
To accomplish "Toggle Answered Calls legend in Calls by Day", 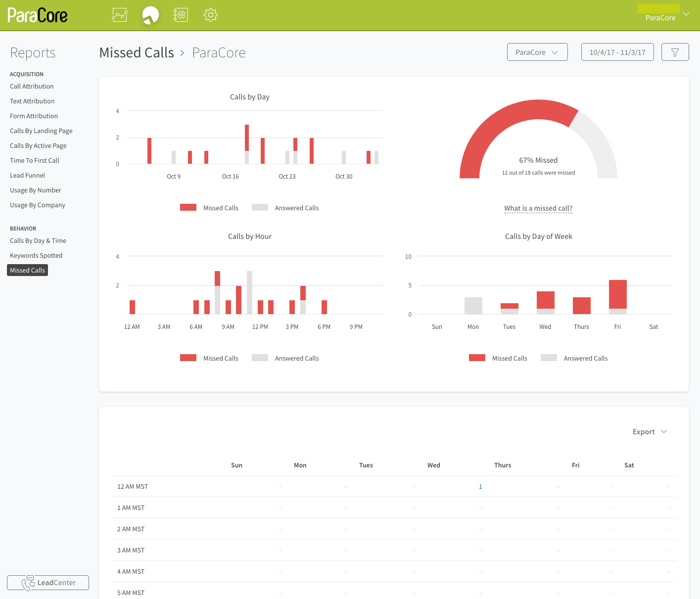I will click(285, 208).
